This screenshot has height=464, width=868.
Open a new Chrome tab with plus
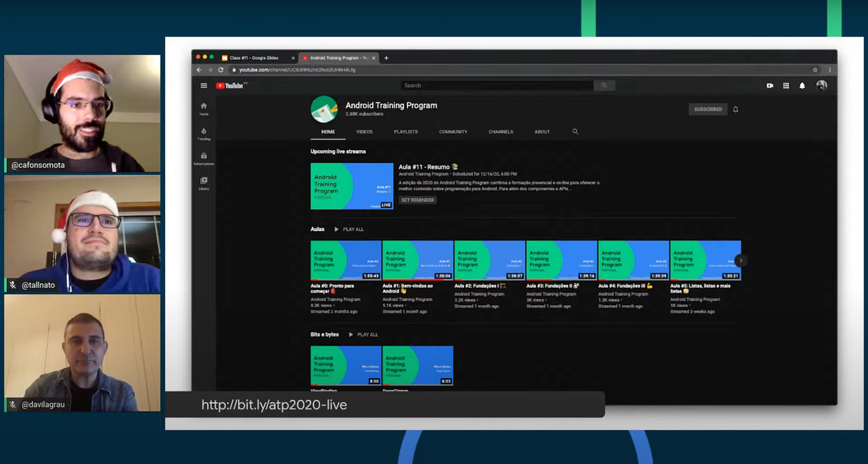(x=386, y=58)
